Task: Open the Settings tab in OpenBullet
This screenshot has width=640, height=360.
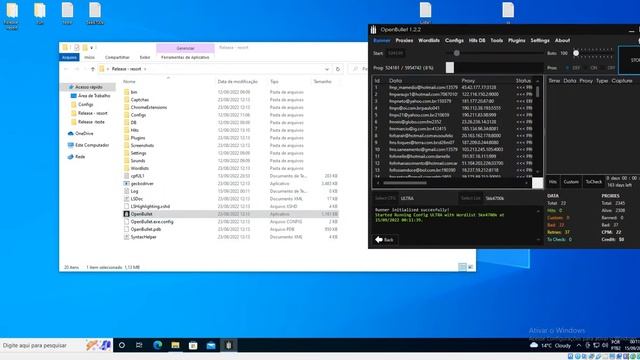Action: point(540,40)
